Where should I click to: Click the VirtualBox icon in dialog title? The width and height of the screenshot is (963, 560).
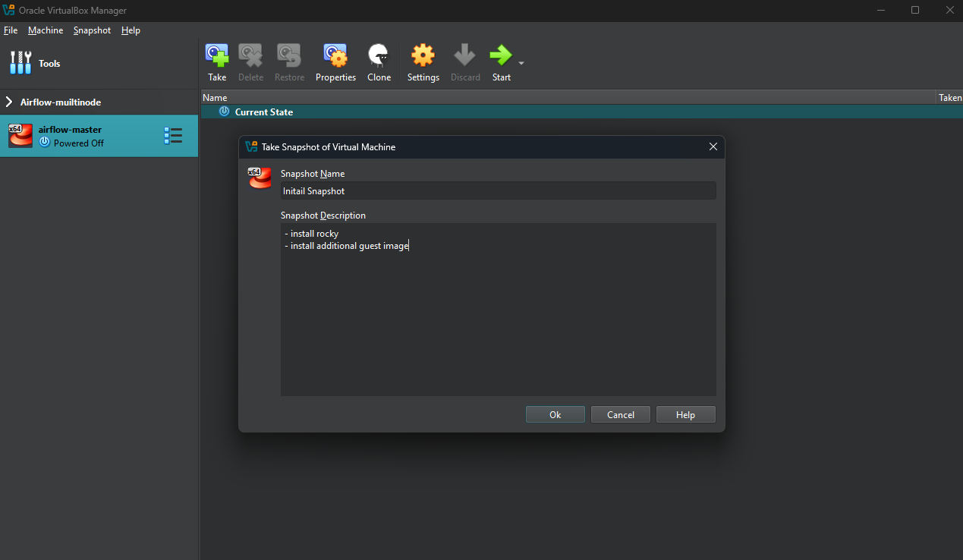point(251,146)
